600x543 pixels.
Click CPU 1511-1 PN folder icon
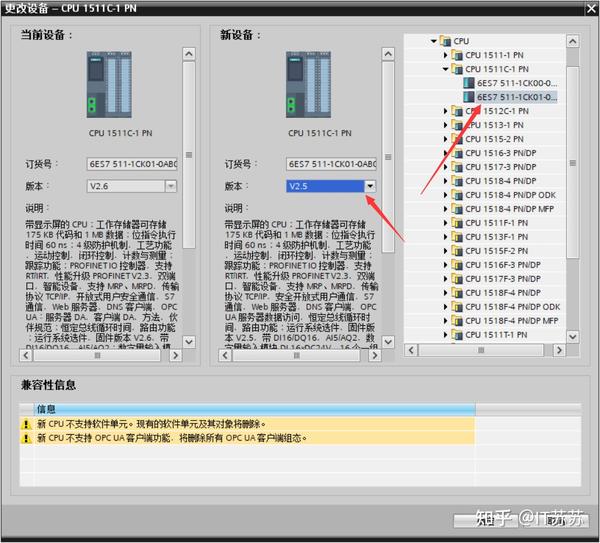[457, 55]
